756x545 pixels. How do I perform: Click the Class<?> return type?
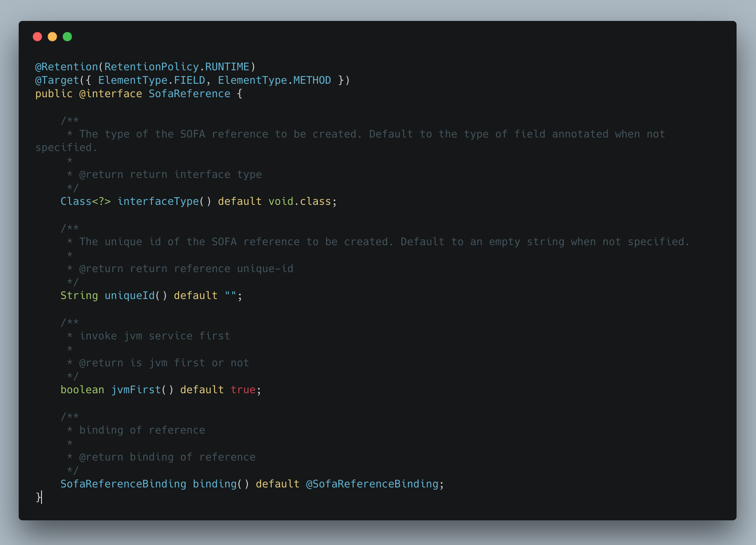86,201
